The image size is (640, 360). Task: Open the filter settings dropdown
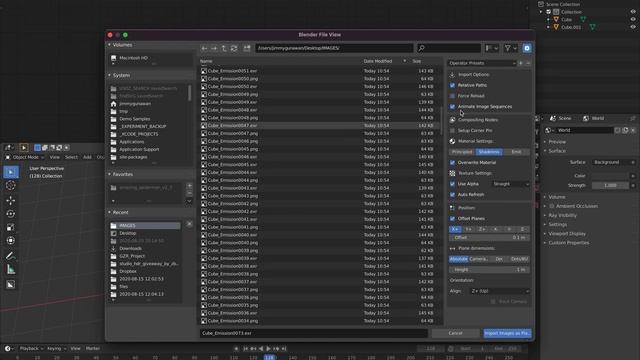coord(511,48)
